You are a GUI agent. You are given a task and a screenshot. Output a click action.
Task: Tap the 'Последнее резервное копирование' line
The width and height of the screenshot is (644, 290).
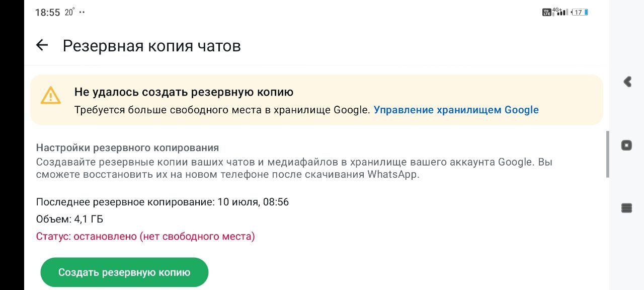click(x=162, y=202)
